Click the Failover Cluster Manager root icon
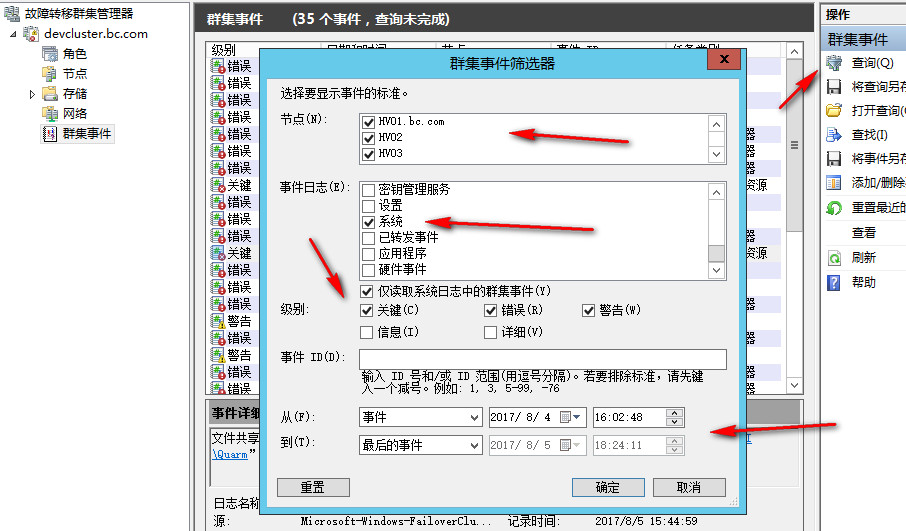906x531 pixels. pyautogui.click(x=12, y=13)
